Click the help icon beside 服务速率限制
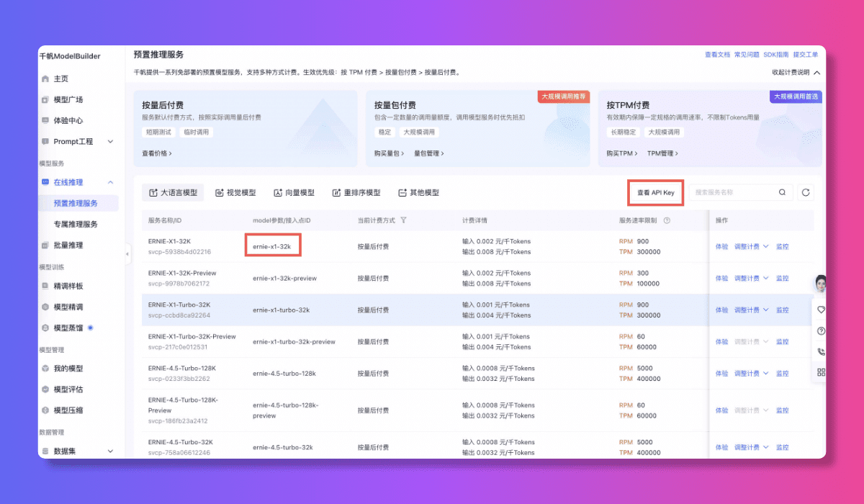Image resolution: width=864 pixels, height=504 pixels. [x=667, y=220]
